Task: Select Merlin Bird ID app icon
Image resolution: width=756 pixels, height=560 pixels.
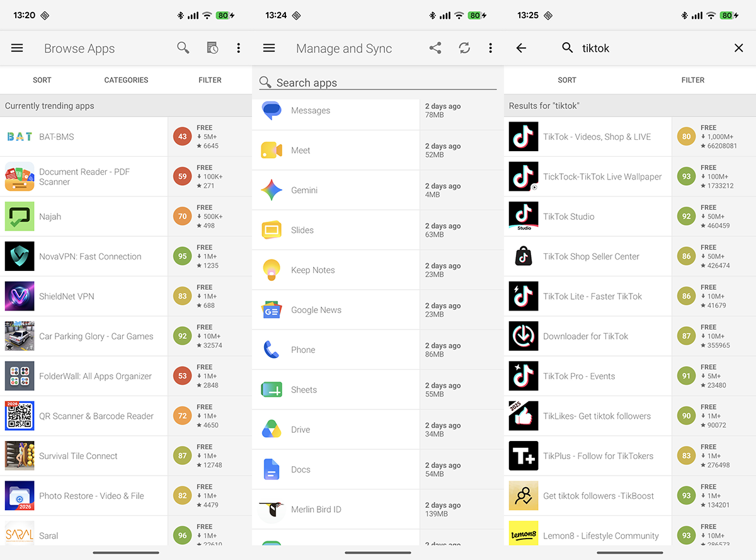Action: [x=272, y=510]
